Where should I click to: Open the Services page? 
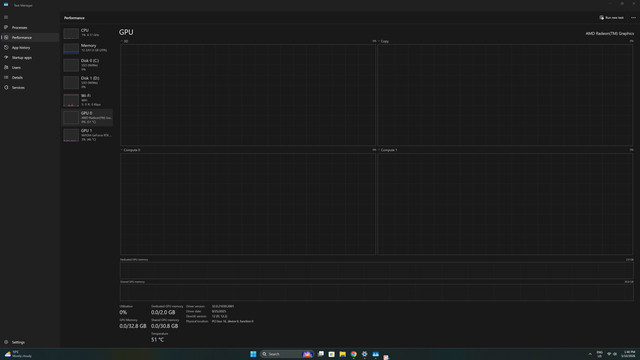pyautogui.click(x=30, y=87)
